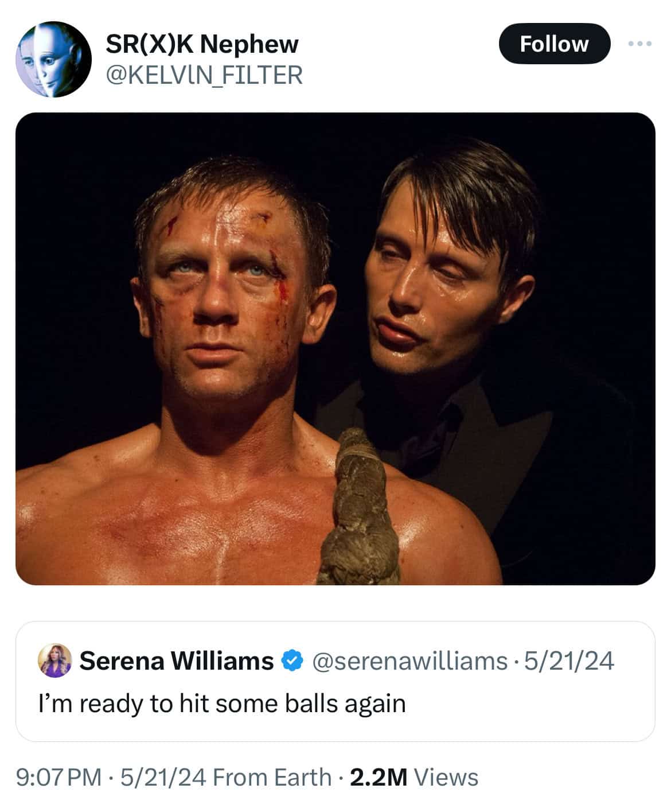Click the bloodied shirtless man's face in photo

point(229,287)
